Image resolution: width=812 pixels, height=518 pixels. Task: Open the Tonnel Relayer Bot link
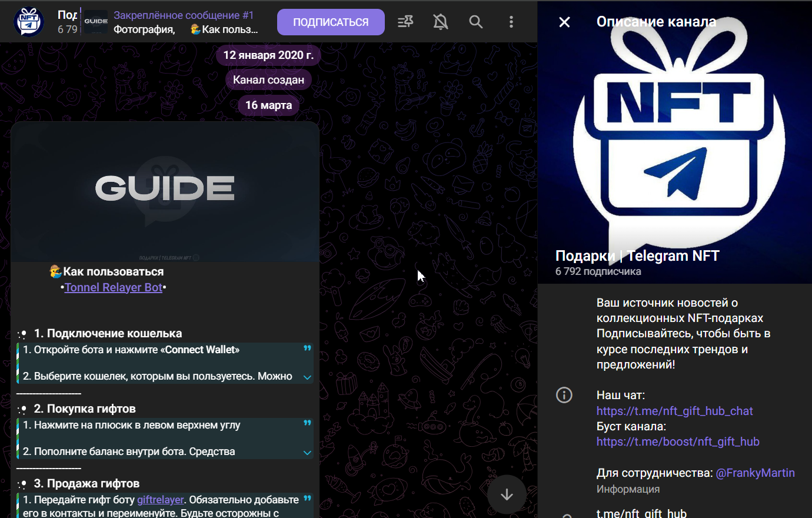pyautogui.click(x=113, y=287)
